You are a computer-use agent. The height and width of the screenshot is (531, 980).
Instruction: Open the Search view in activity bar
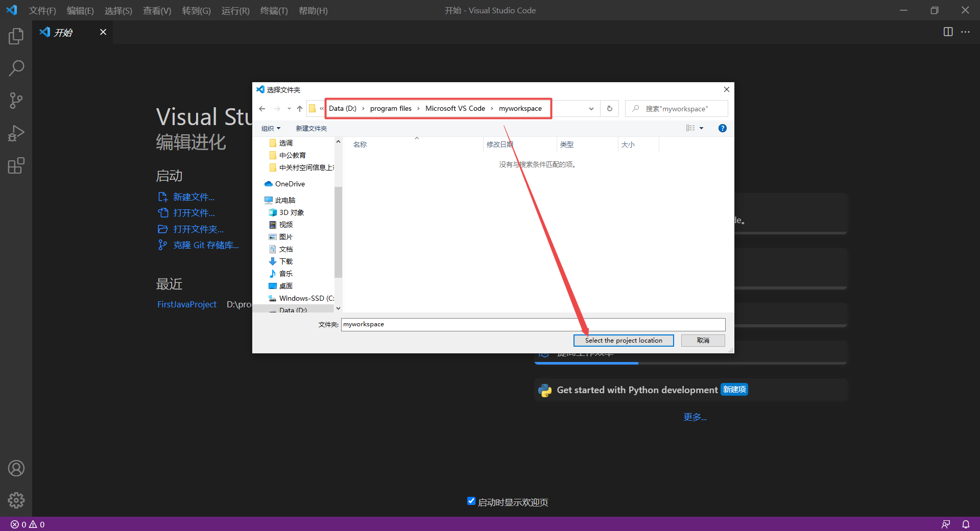click(x=16, y=68)
